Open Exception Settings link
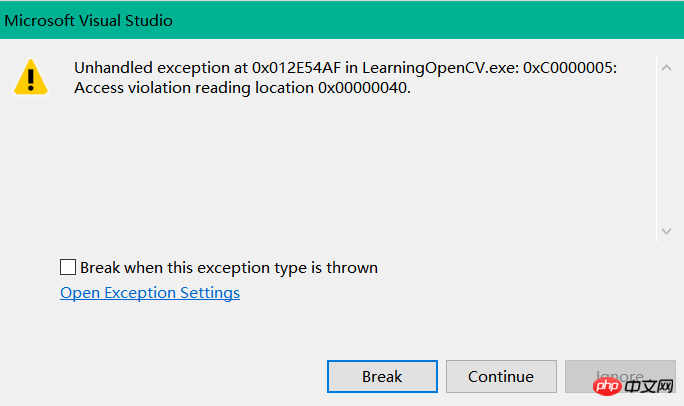This screenshot has height=406, width=684. click(x=150, y=293)
